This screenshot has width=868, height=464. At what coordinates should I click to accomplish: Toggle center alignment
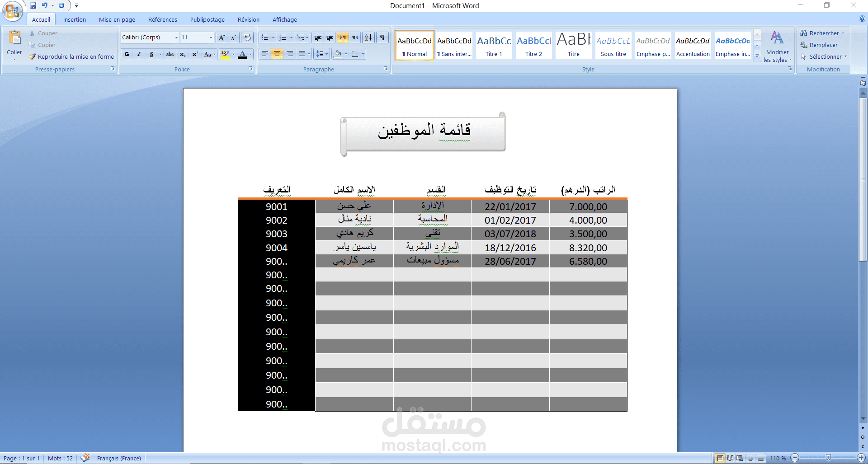(277, 54)
